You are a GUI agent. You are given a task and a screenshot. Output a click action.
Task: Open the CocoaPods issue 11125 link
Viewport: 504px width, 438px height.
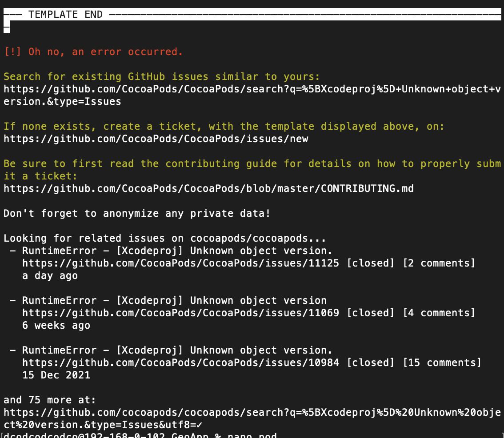coord(180,263)
